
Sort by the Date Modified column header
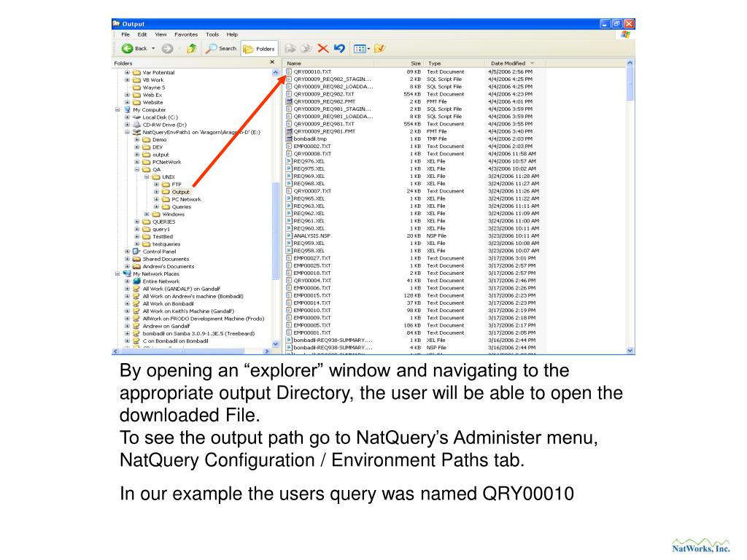(516, 63)
